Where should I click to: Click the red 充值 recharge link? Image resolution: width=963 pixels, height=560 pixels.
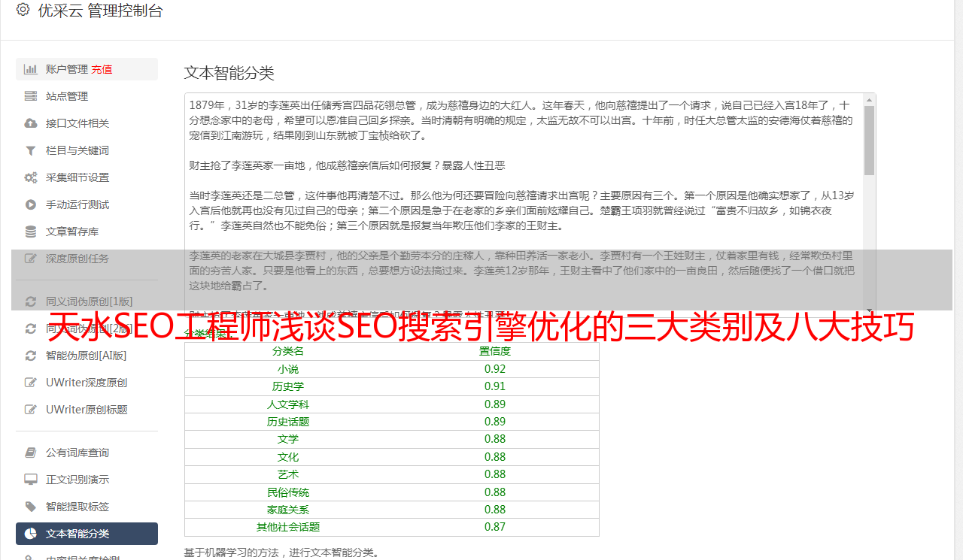102,69
